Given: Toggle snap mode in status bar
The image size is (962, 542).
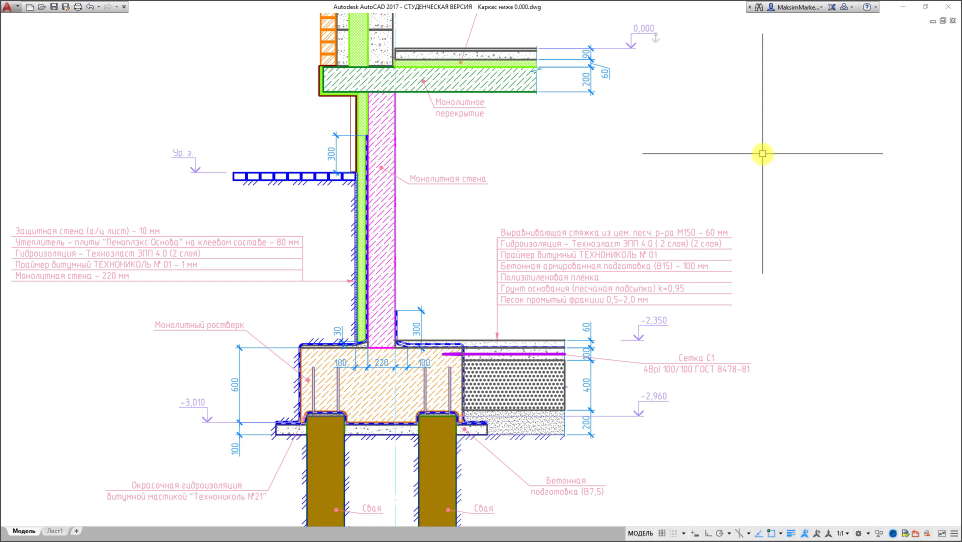Looking at the screenshot, I should [674, 533].
